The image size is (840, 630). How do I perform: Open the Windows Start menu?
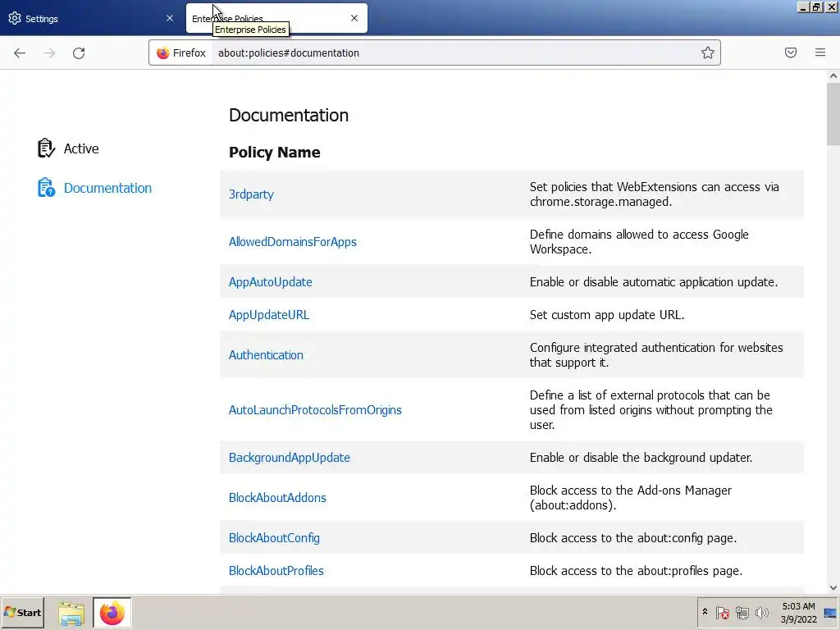click(22, 612)
